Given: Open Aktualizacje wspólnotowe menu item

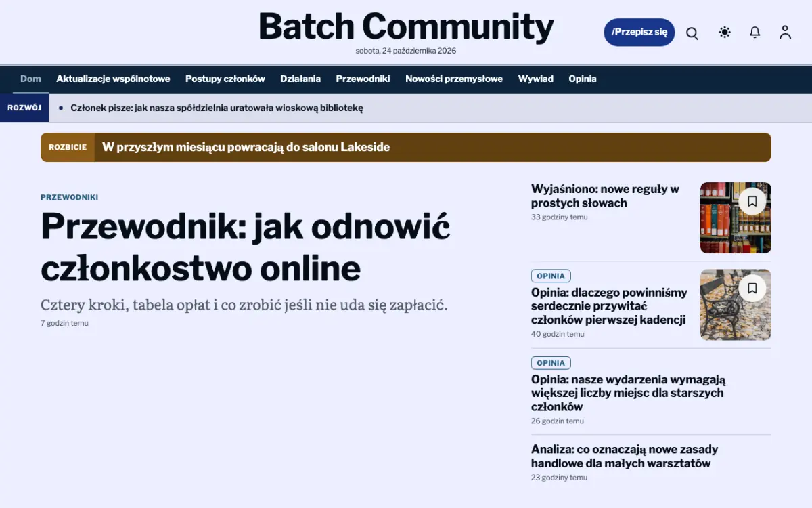Looking at the screenshot, I should tap(113, 79).
